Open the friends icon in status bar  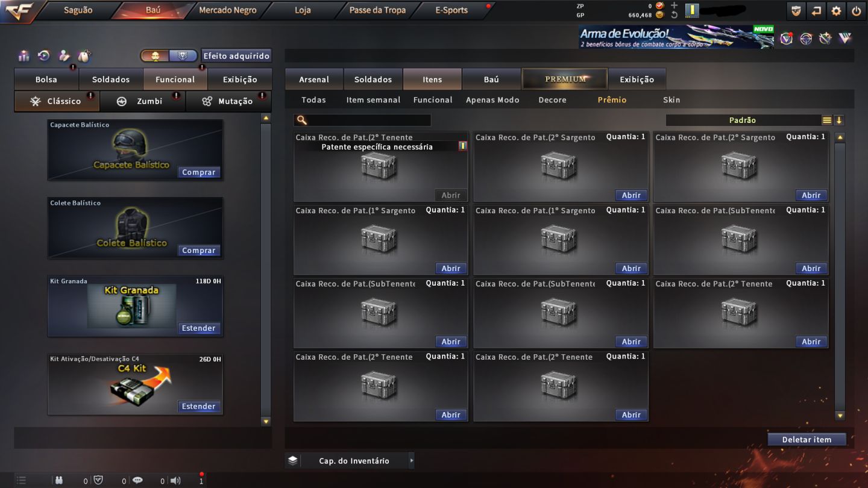pyautogui.click(x=58, y=480)
